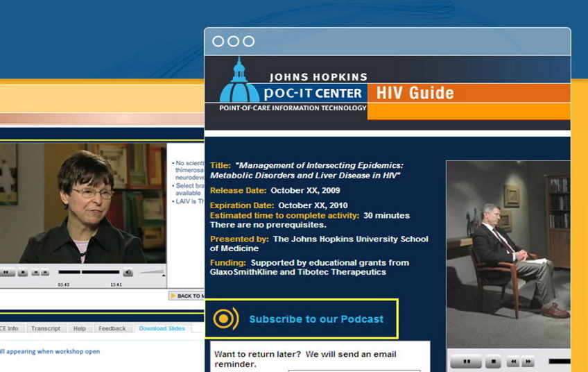Fast-forward the HIV Guide video

(x=528, y=362)
